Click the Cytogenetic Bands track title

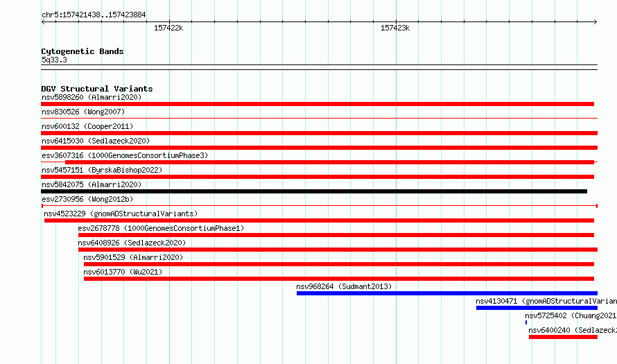[82, 51]
